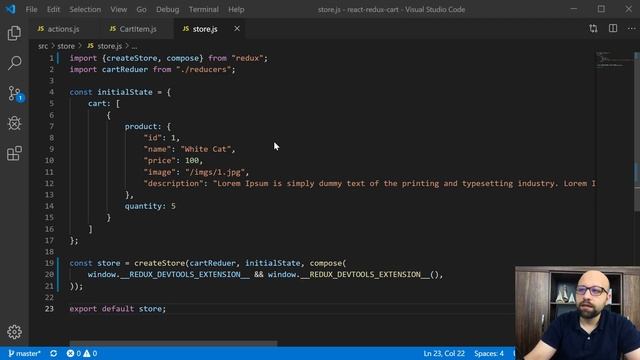This screenshot has width=640, height=360.
Task: Switch to the actions.js tab
Action: coord(63,29)
